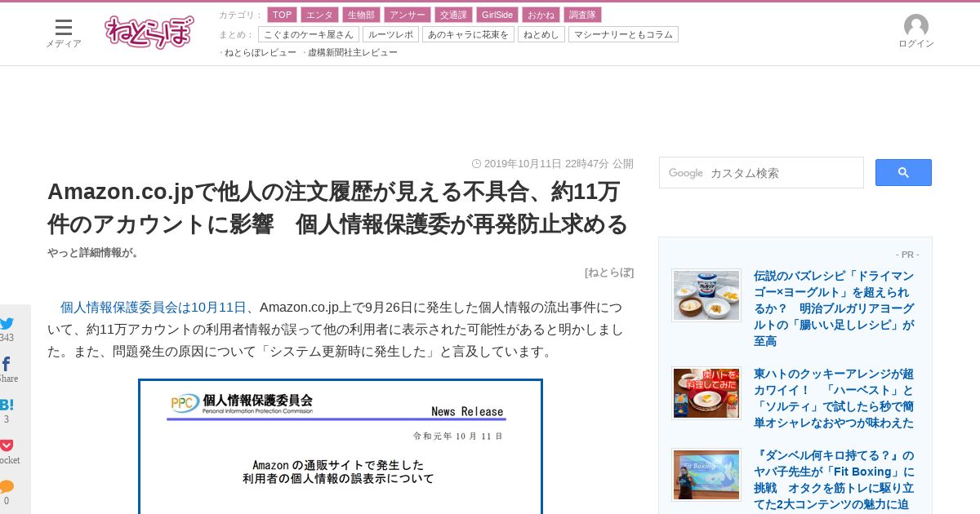Read ダンベル何キロ持てる Fit Boxing article
This screenshot has height=514, width=980.
coord(834,480)
